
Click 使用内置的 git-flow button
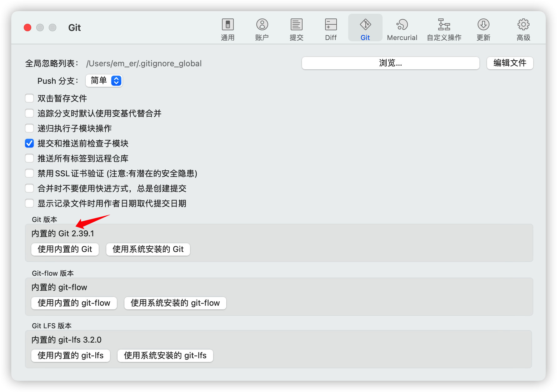tap(74, 303)
